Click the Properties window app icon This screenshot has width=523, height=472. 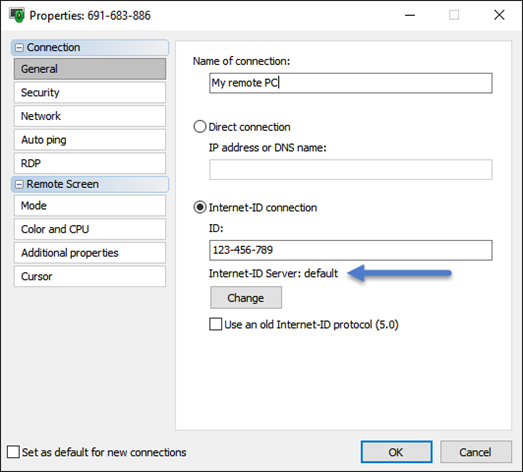click(17, 15)
